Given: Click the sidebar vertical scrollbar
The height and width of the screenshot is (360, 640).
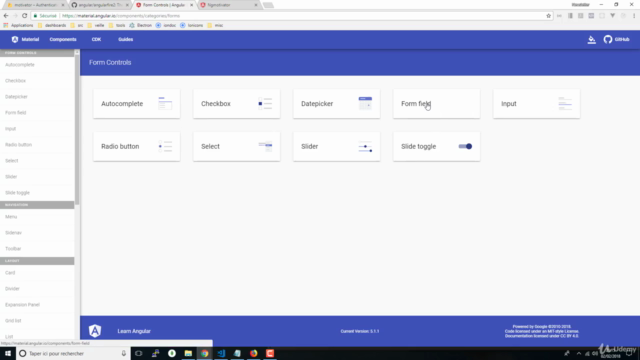Looking at the screenshot, I should [x=77, y=129].
